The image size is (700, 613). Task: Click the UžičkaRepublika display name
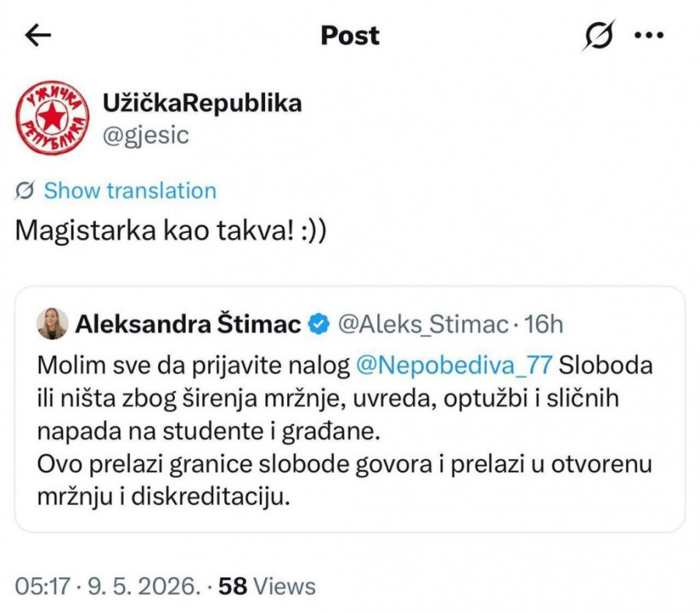(202, 103)
